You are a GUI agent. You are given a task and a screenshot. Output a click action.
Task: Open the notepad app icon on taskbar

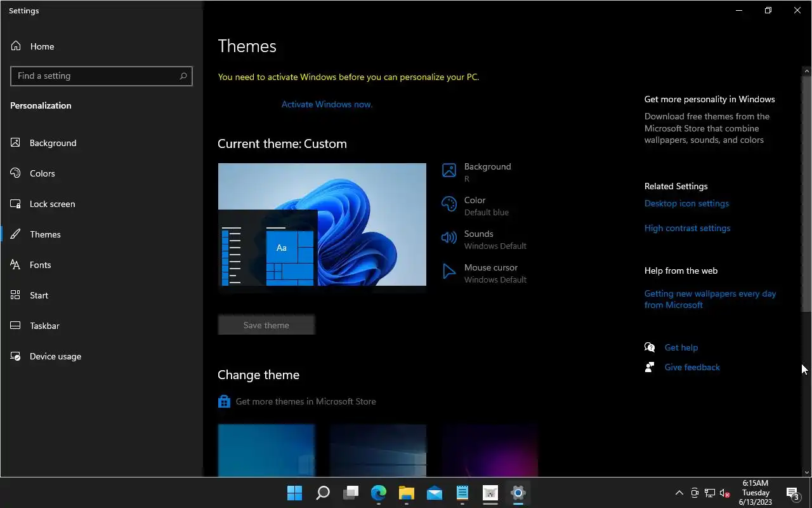(462, 493)
